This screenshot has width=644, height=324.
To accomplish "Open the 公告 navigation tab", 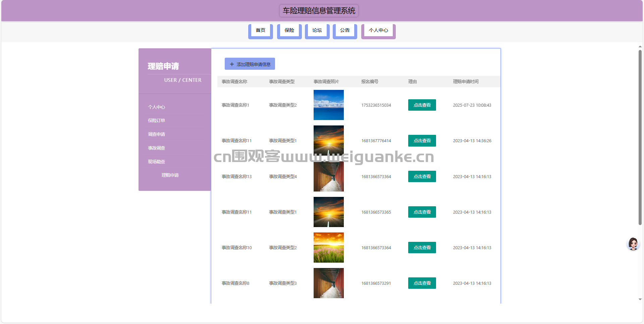I will tap(345, 31).
